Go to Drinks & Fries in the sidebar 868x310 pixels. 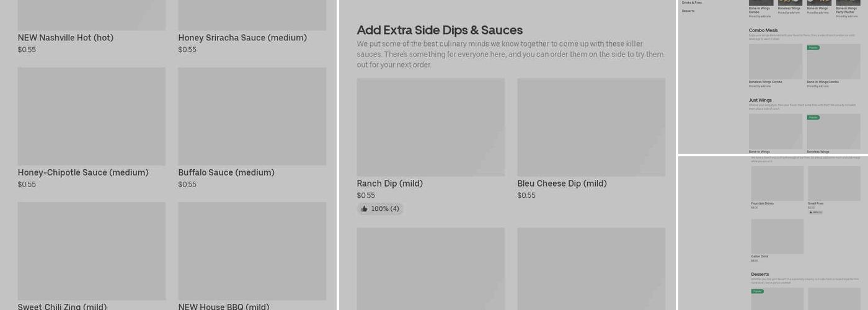tap(692, 3)
